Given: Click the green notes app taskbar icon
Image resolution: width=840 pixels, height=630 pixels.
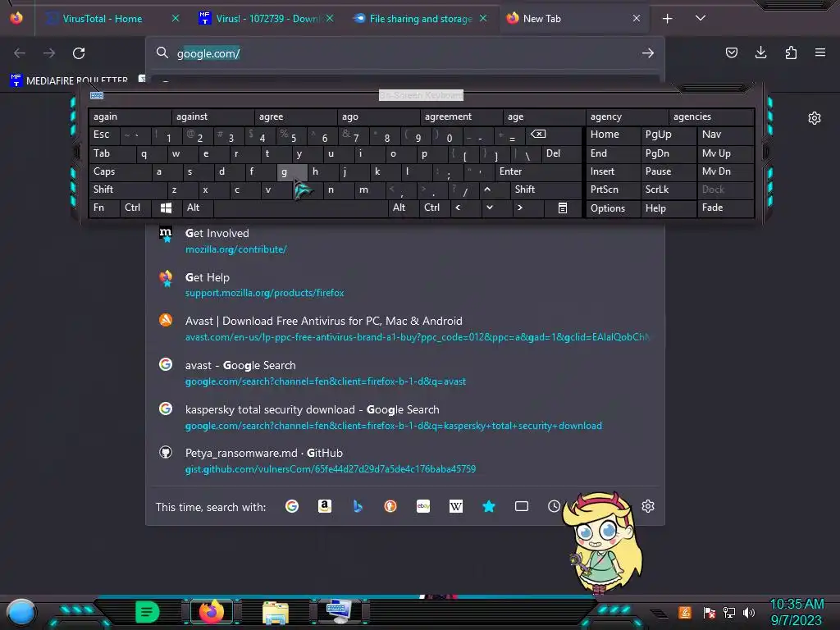Looking at the screenshot, I should pos(147,611).
